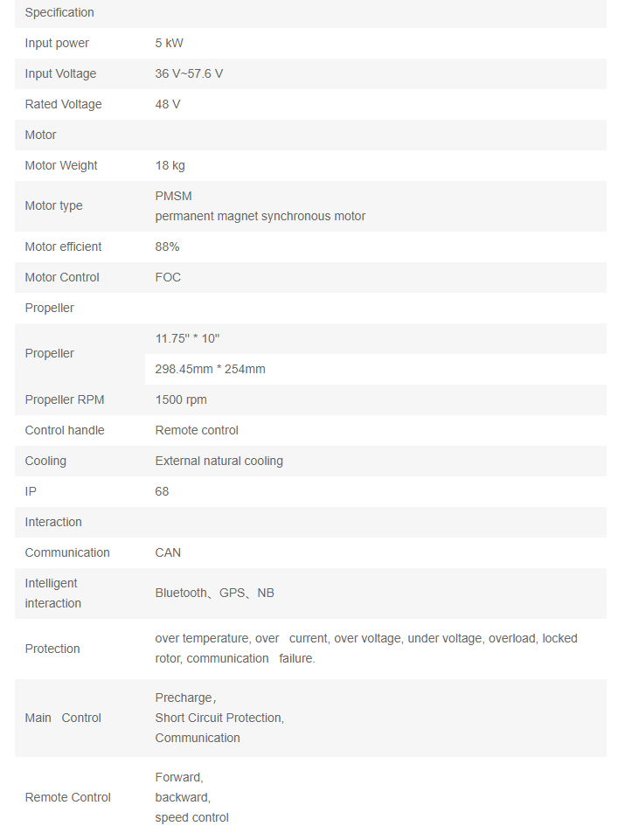Screen dimensions: 625x840
Task: Select External natural cooling text
Action: point(219,462)
